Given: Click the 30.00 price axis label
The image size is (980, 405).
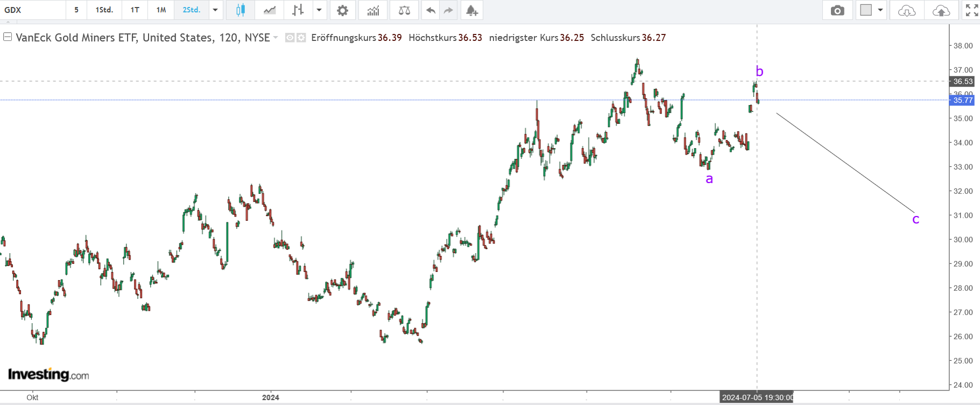Looking at the screenshot, I should click(x=963, y=240).
